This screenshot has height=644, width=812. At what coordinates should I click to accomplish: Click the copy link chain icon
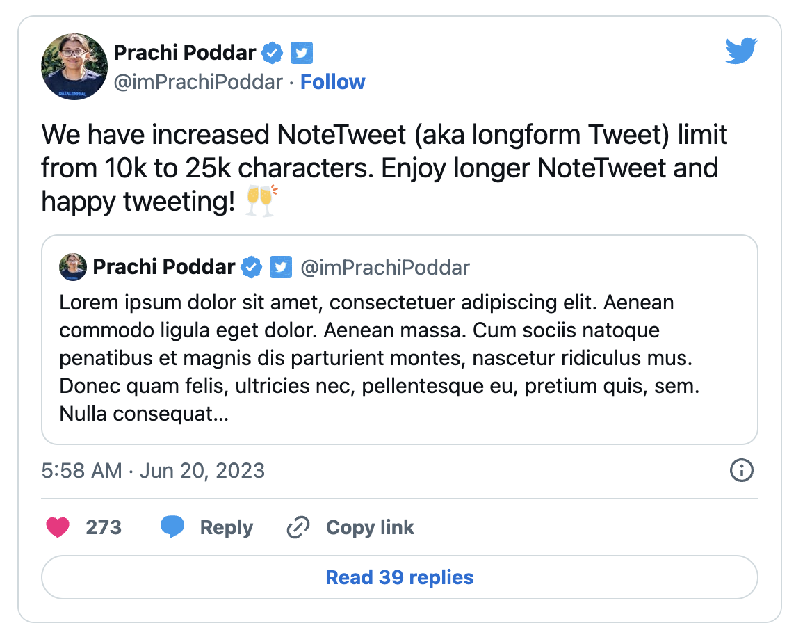click(x=298, y=528)
